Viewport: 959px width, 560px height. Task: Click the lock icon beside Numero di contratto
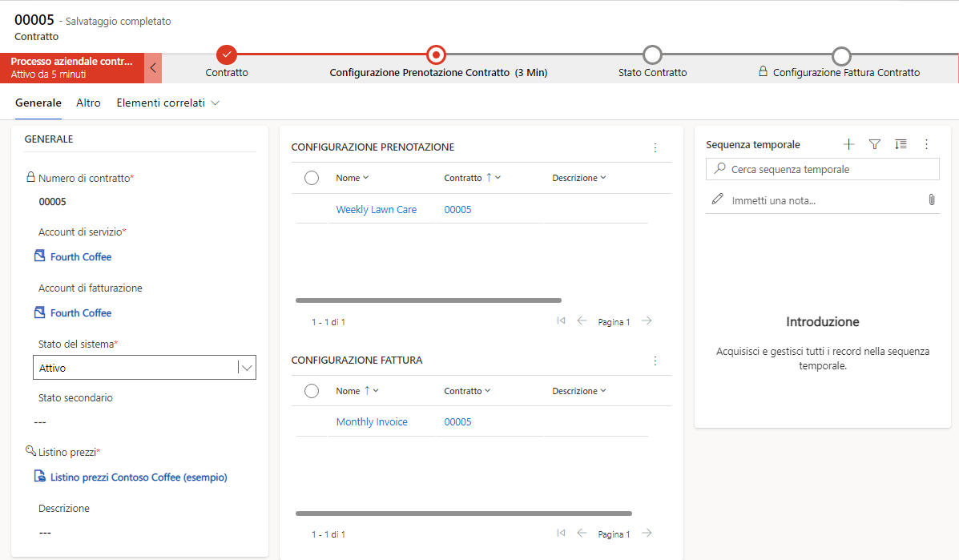30,177
